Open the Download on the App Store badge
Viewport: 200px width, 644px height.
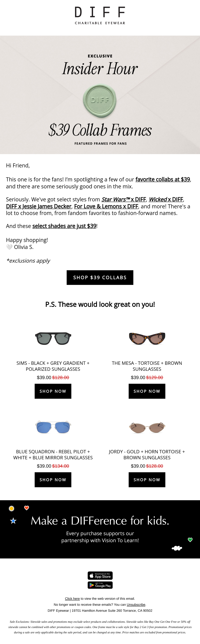coord(100,575)
